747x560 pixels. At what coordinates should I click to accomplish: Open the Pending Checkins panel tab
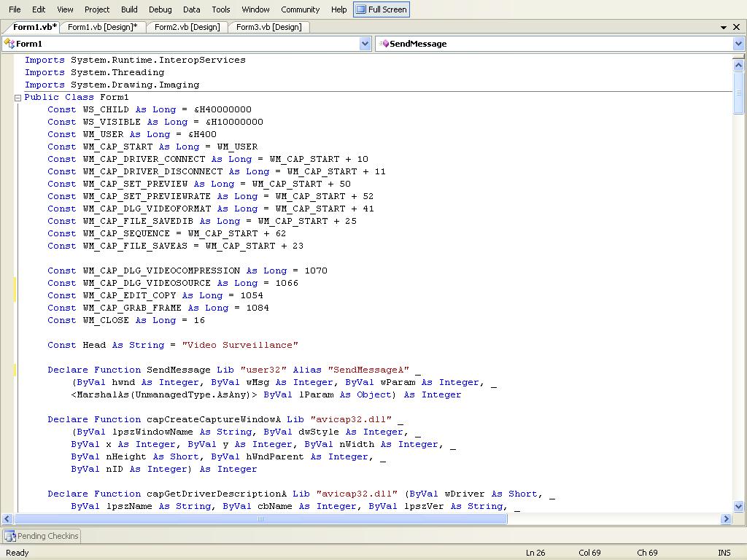[42, 536]
